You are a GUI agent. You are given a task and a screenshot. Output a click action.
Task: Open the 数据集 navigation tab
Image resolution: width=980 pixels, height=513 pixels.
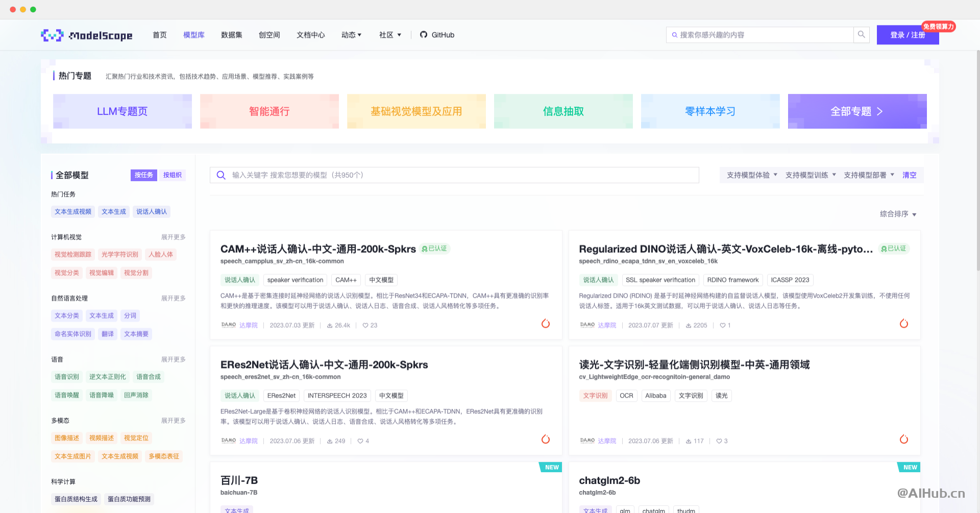(232, 35)
